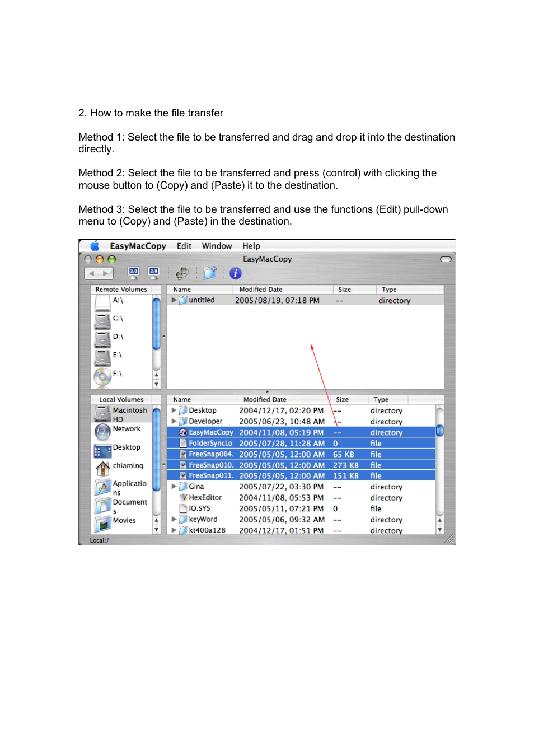Select the FolderSyncLo file row
Viewport: 534px width, 756px height.
point(301,444)
